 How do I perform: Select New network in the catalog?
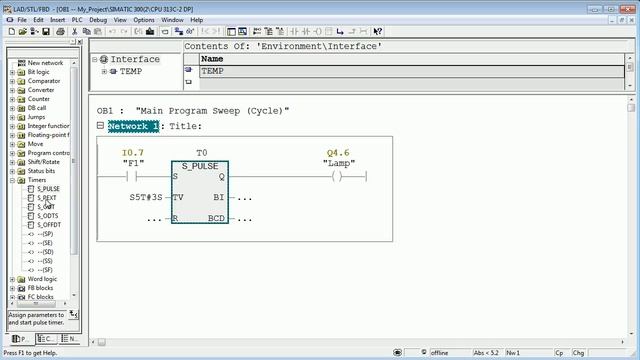tap(45, 63)
